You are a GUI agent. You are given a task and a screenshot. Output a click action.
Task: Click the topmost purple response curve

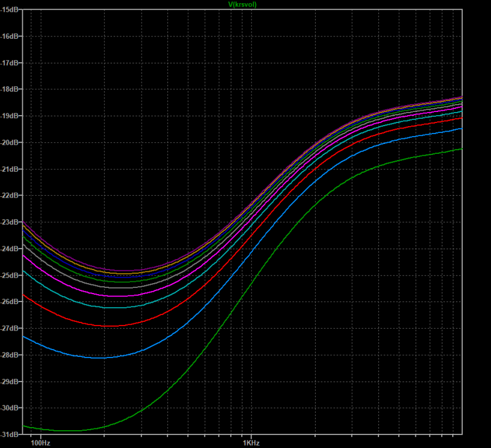click(123, 270)
